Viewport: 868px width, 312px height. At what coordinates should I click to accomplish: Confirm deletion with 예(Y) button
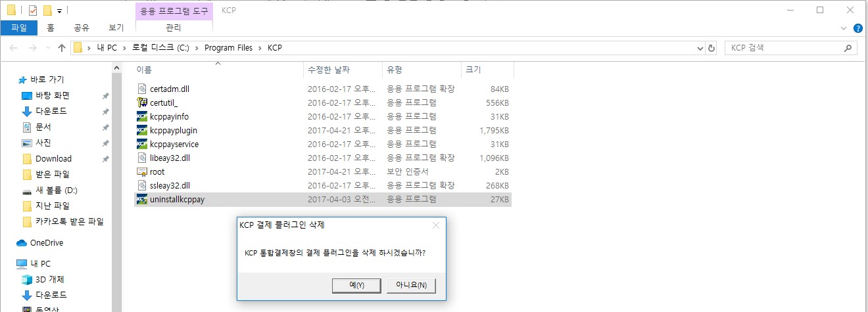coord(356,285)
